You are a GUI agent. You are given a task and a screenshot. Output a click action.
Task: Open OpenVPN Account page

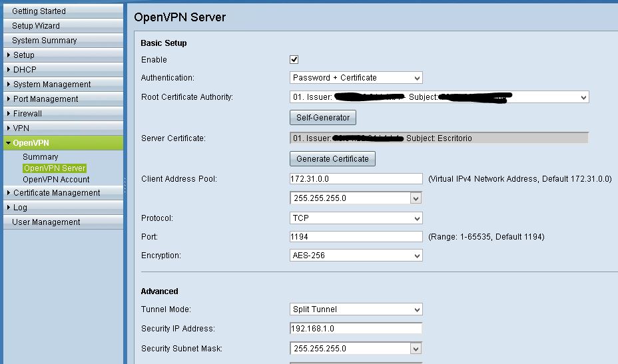(x=56, y=179)
